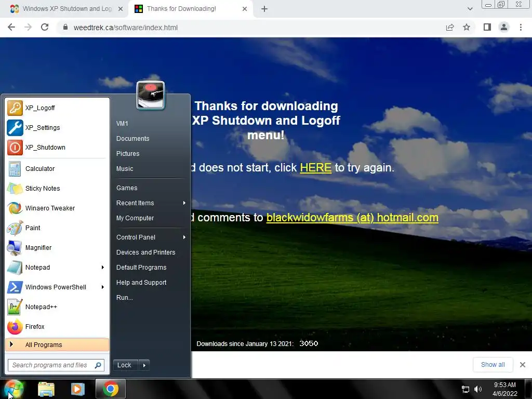
Task: Go back in Chrome
Action: pos(11,27)
